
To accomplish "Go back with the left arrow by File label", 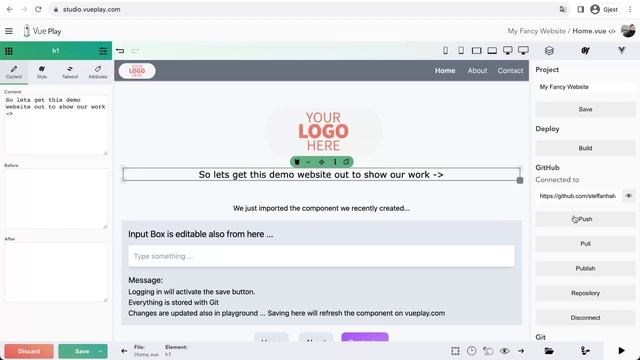I will [x=124, y=351].
